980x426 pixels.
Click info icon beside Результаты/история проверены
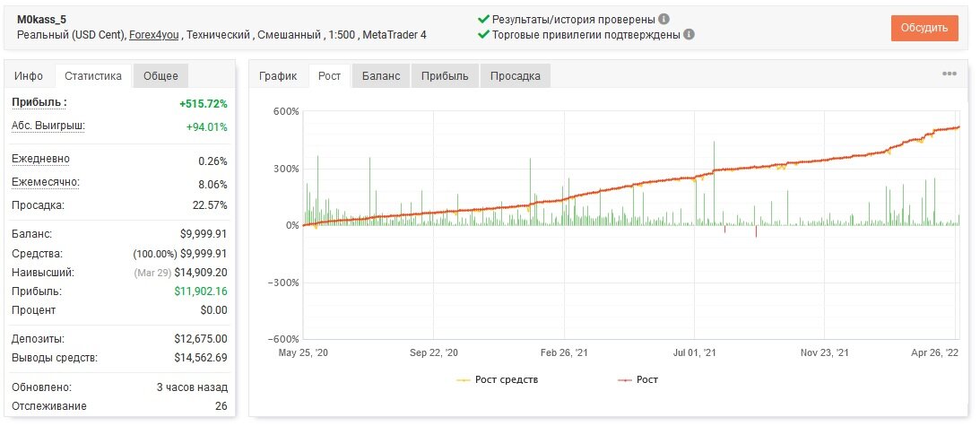pyautogui.click(x=663, y=20)
